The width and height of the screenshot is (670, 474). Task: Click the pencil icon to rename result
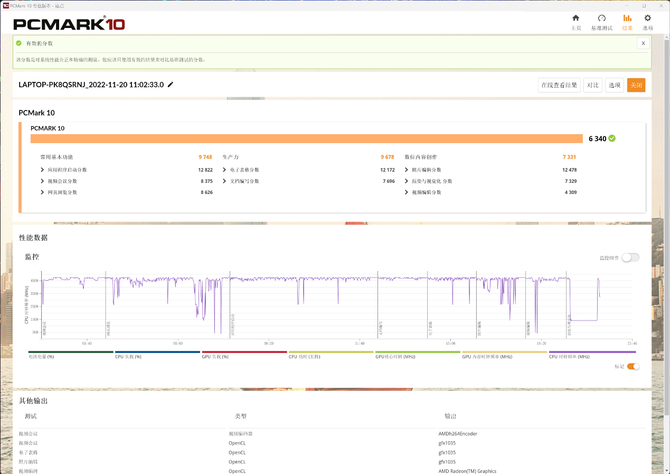(171, 85)
